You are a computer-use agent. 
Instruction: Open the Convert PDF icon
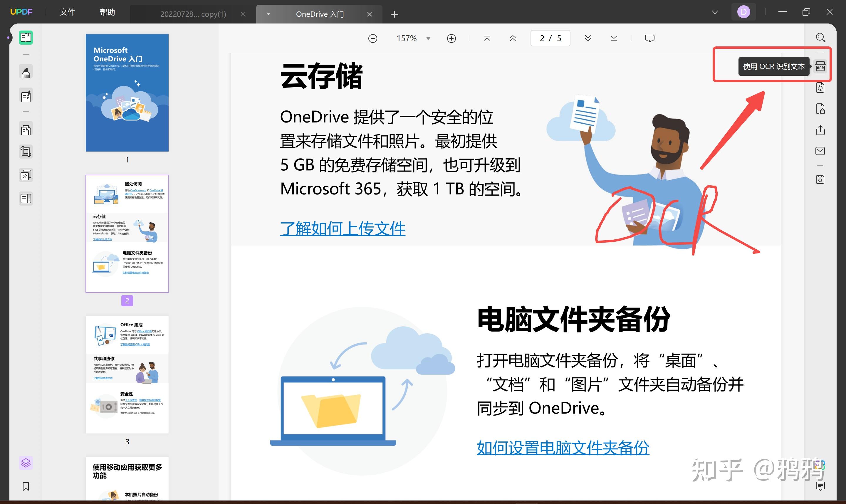click(x=820, y=88)
